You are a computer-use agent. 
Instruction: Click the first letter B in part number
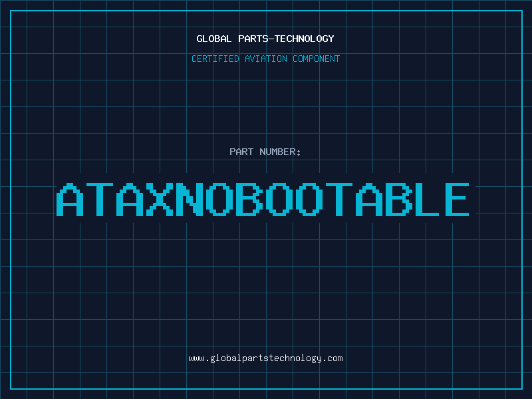coord(249,199)
